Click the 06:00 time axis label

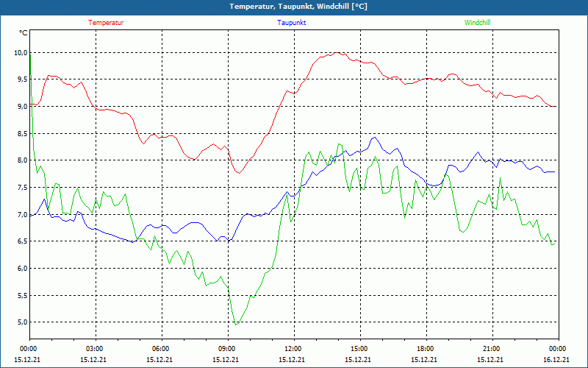click(162, 349)
